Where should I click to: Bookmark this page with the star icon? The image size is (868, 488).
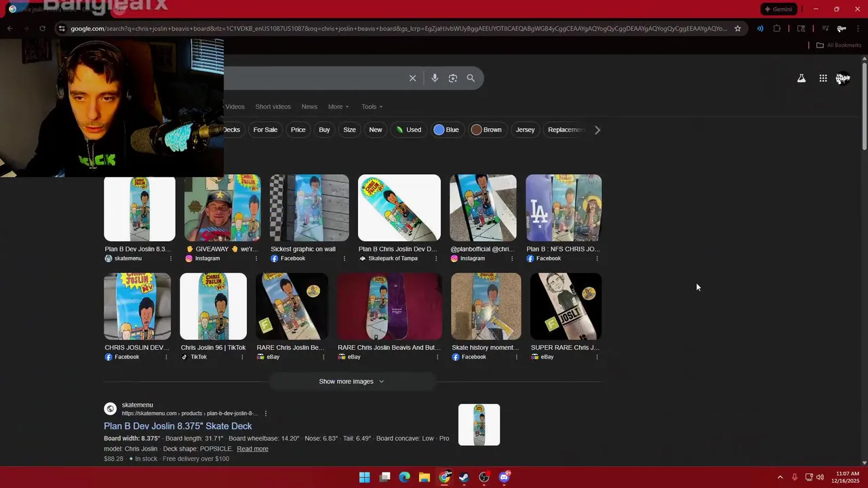738,28
